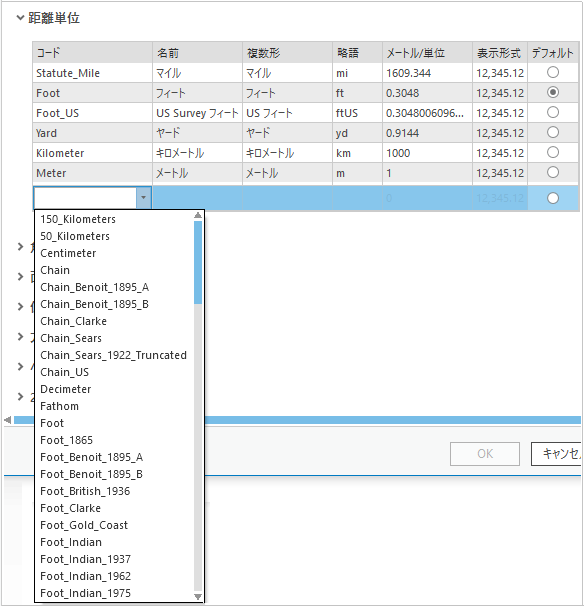The width and height of the screenshot is (584, 606).
Task: Click the コード column header
Action: (x=92, y=53)
